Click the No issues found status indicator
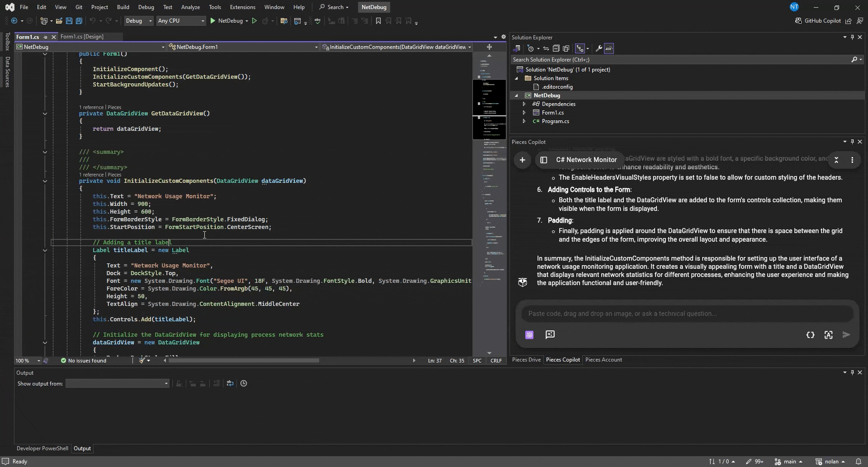868x467 pixels. [x=84, y=361]
